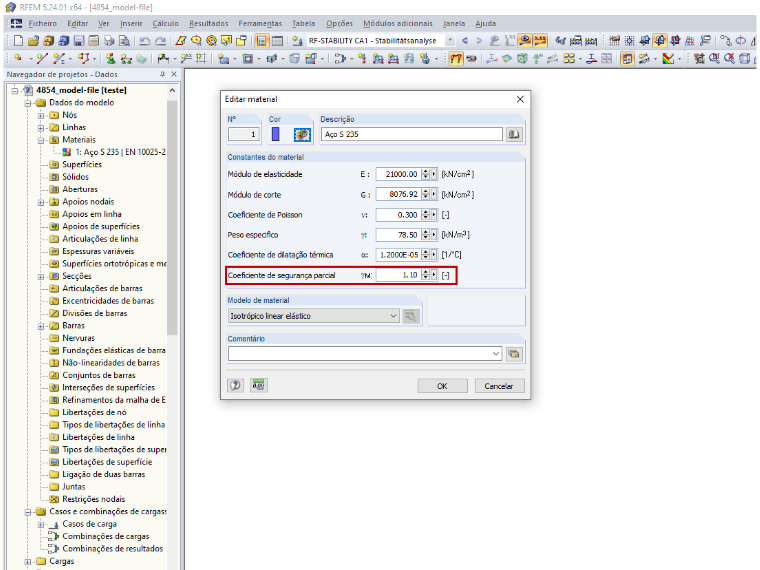Screen dimensions: 760x570
Task: Open the Ficheiro menu
Action: [43, 23]
